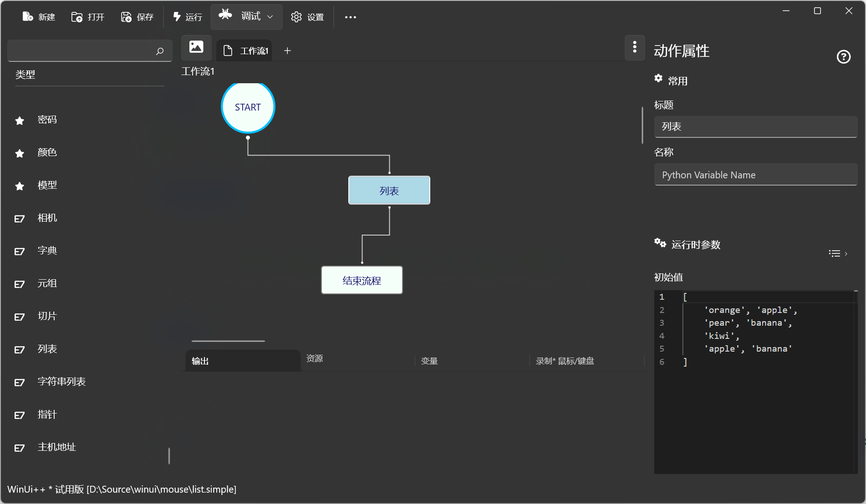The height and width of the screenshot is (504, 866).
Task: Switch to the 变量 tab
Action: tap(429, 361)
